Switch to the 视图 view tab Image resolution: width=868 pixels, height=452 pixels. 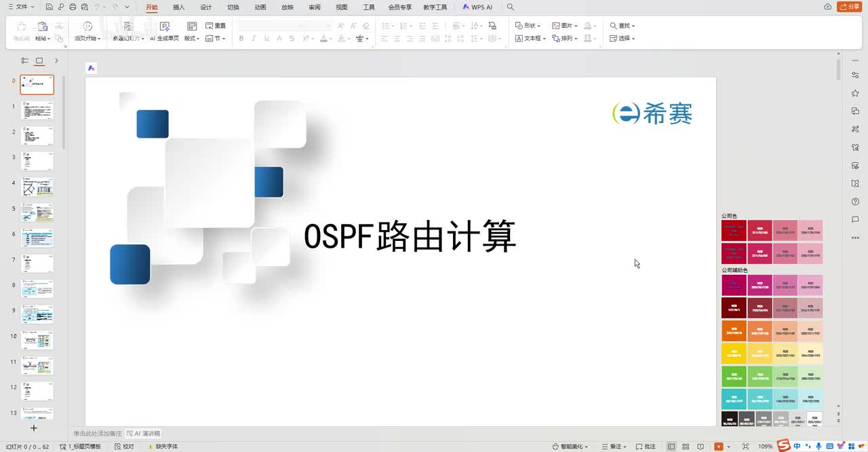click(342, 7)
